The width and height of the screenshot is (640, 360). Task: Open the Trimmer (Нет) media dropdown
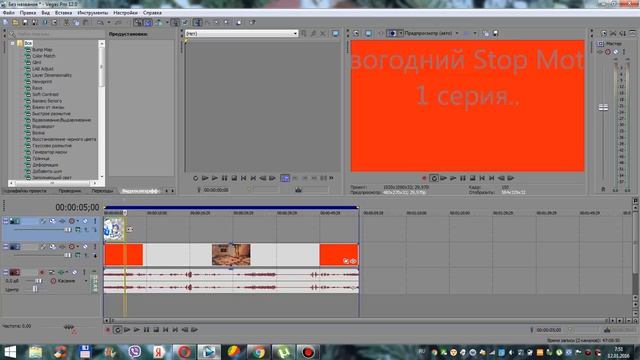295,33
